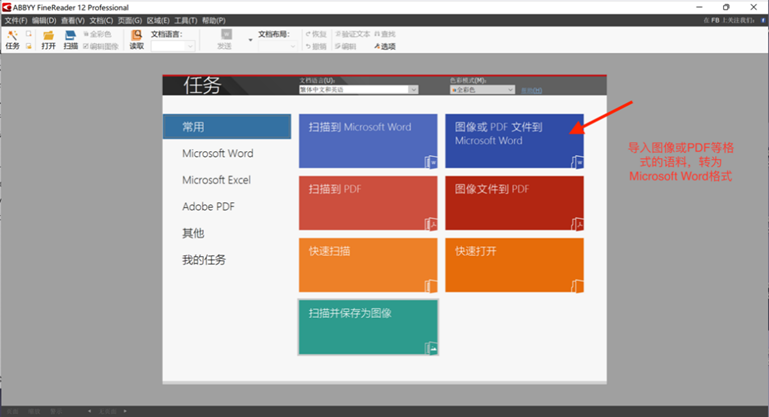Launch the 扫描并保存为图像 task
Image resolution: width=769 pixels, height=417 pixels.
[368, 327]
